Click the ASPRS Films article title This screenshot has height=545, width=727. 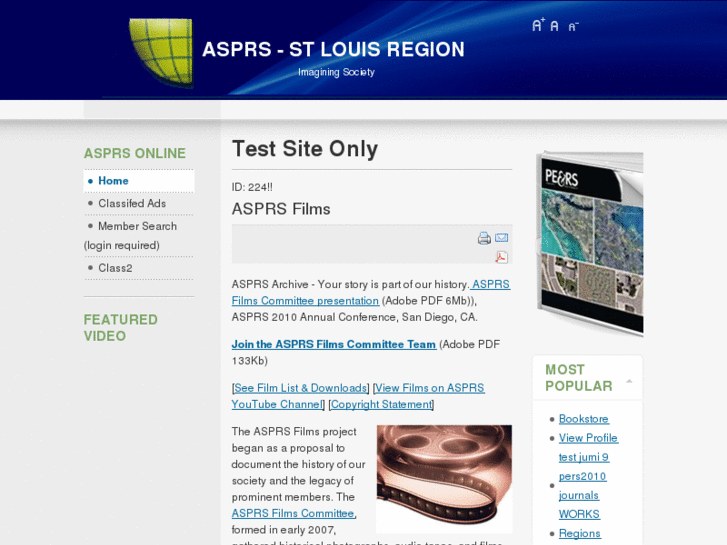pos(281,209)
